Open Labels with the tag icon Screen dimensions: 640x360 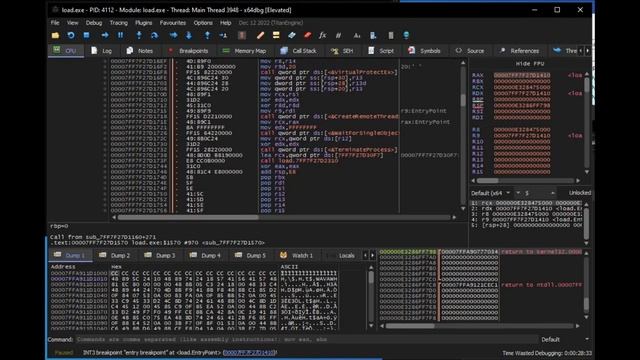point(291,36)
